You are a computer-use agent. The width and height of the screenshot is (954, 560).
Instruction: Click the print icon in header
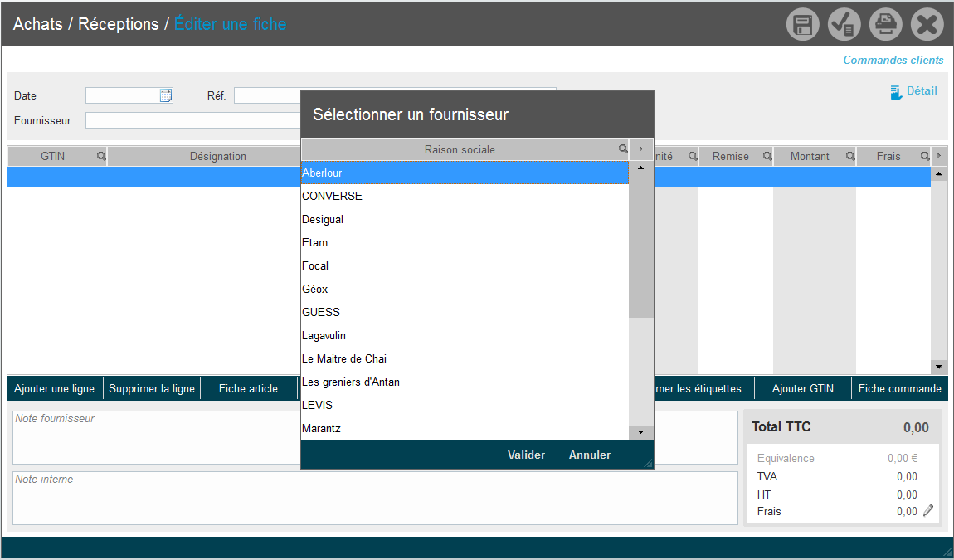pyautogui.click(x=885, y=24)
